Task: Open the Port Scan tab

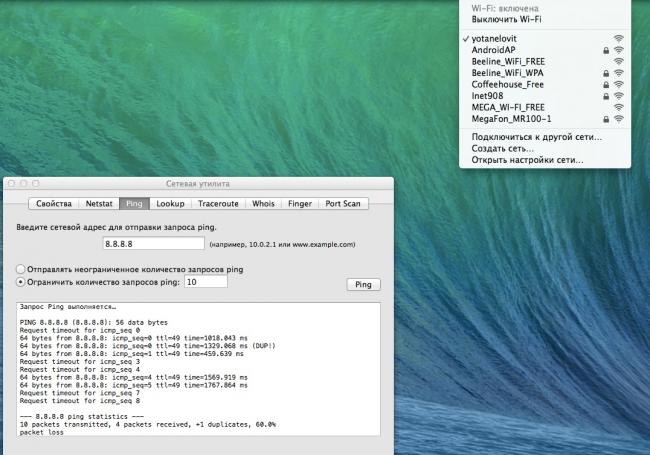Action: click(x=344, y=203)
